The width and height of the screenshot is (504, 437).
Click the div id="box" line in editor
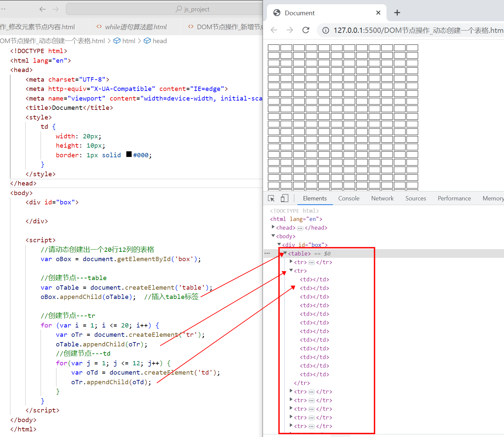coord(52,202)
